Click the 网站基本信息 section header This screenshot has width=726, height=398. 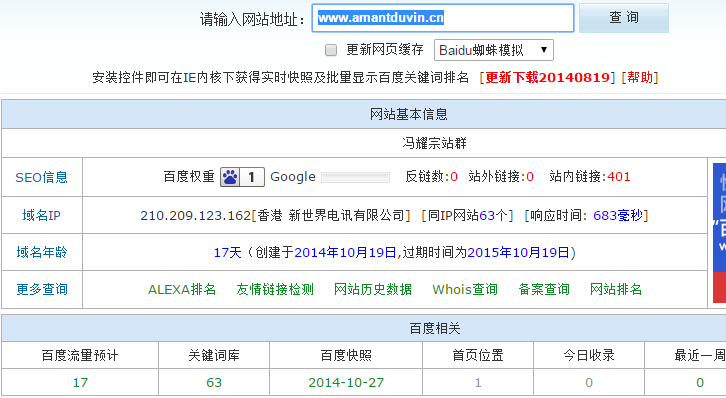pos(408,114)
